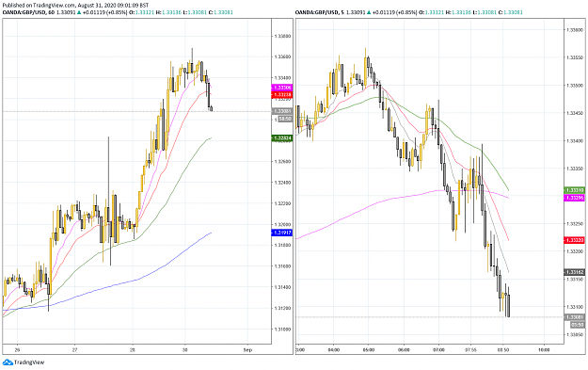588x370 pixels.
Task: Click gray 1.33081 last-price label, 60-minute chart
Action: click(x=282, y=111)
